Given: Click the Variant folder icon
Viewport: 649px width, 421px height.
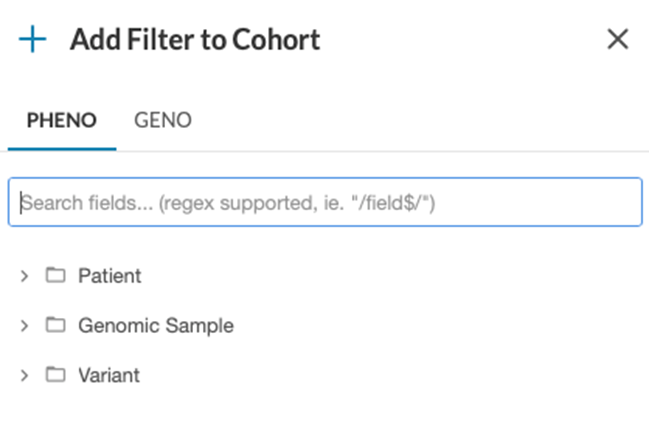Looking at the screenshot, I should pyautogui.click(x=55, y=374).
